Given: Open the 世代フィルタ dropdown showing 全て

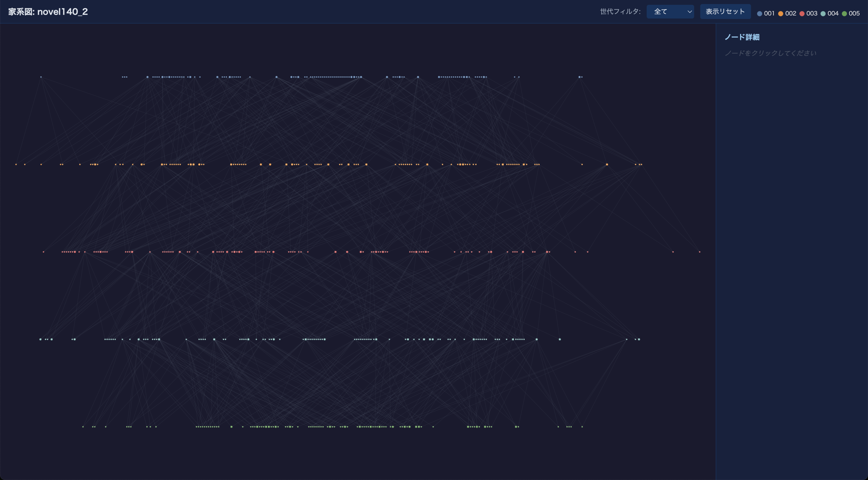Looking at the screenshot, I should click(x=669, y=11).
